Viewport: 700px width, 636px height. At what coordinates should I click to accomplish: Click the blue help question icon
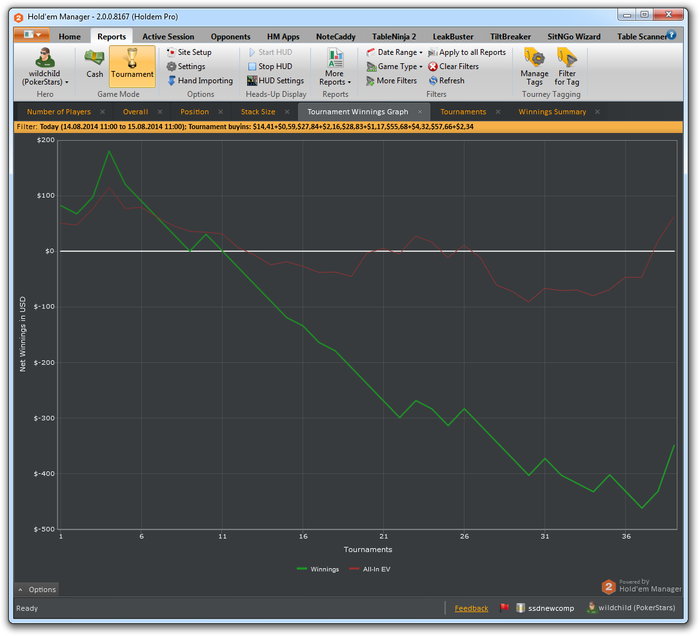671,35
